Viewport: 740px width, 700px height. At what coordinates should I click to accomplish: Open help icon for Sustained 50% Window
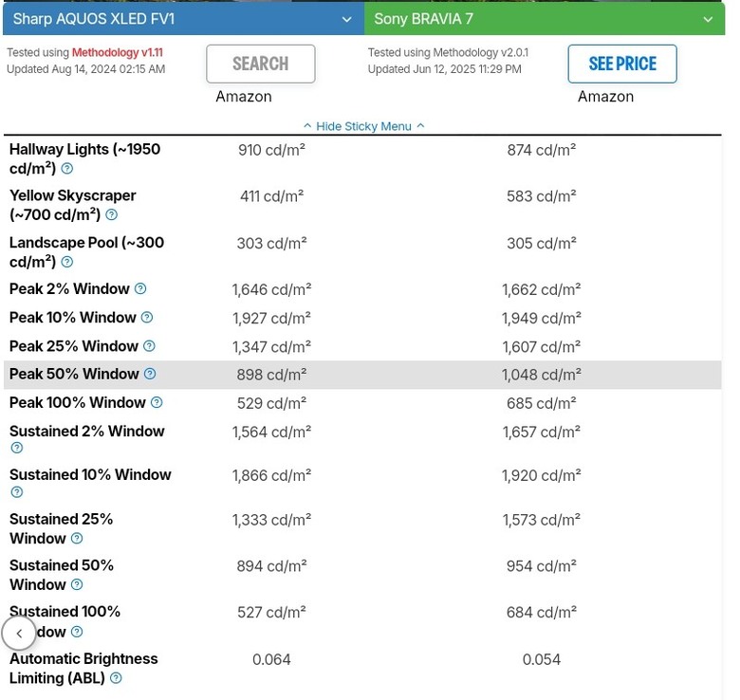77,585
